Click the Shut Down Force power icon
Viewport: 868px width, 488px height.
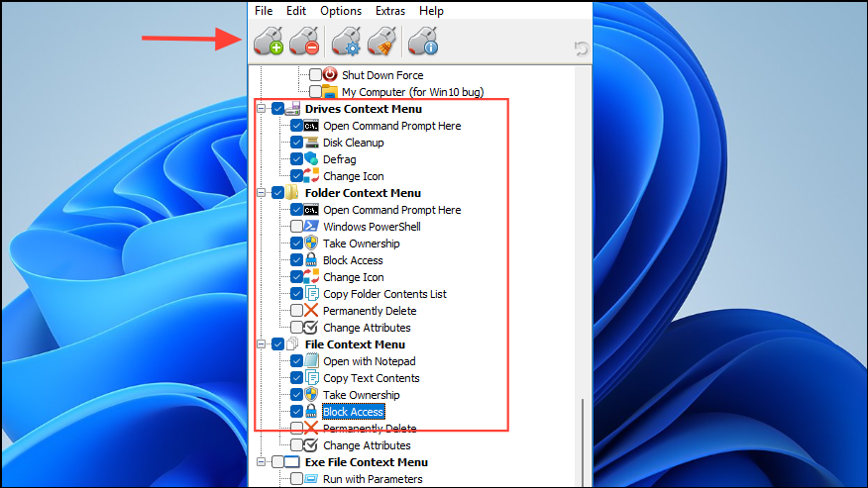point(330,74)
